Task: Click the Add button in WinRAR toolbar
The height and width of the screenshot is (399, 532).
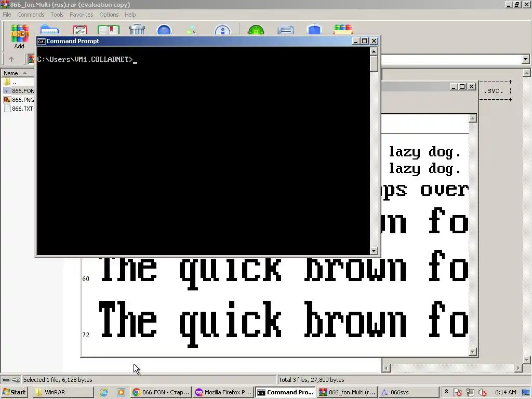Action: point(19,37)
